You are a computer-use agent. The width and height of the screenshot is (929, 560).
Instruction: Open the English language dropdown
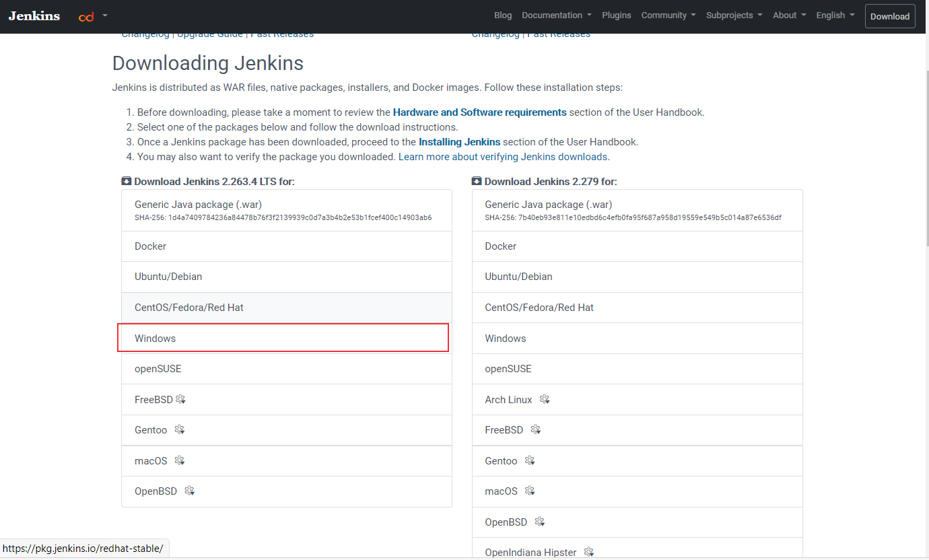(835, 15)
